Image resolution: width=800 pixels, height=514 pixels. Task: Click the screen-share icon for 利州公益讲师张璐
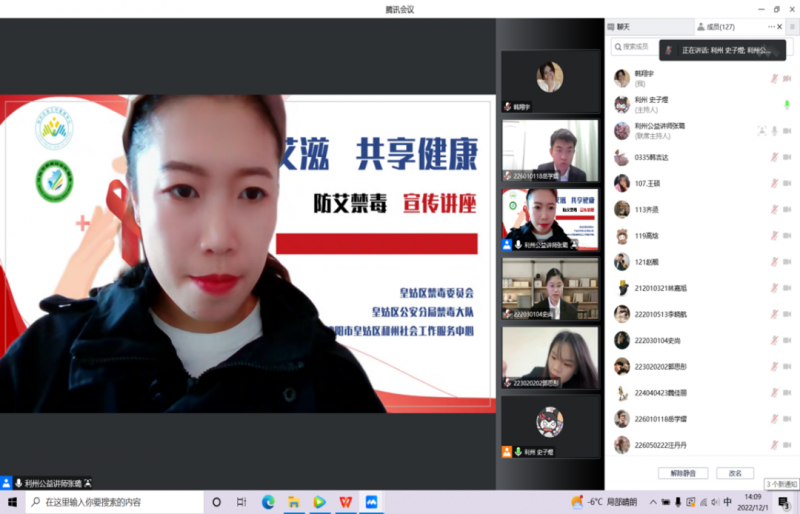[x=761, y=130]
